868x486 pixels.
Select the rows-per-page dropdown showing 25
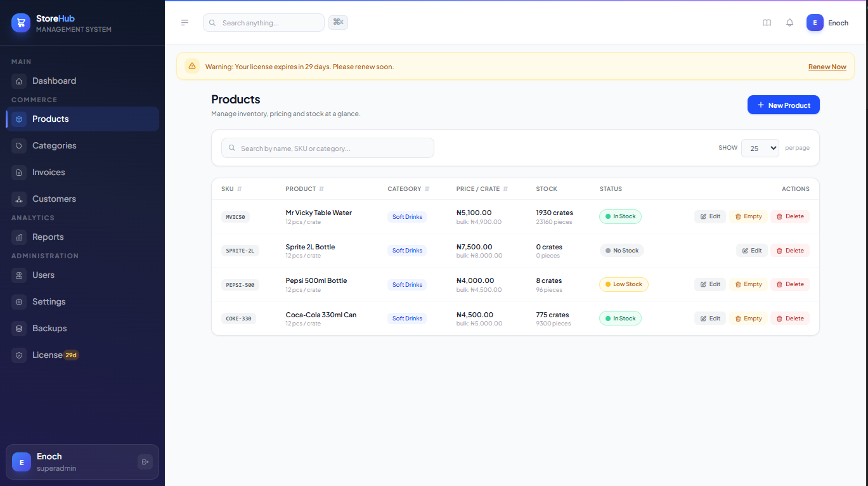point(760,148)
